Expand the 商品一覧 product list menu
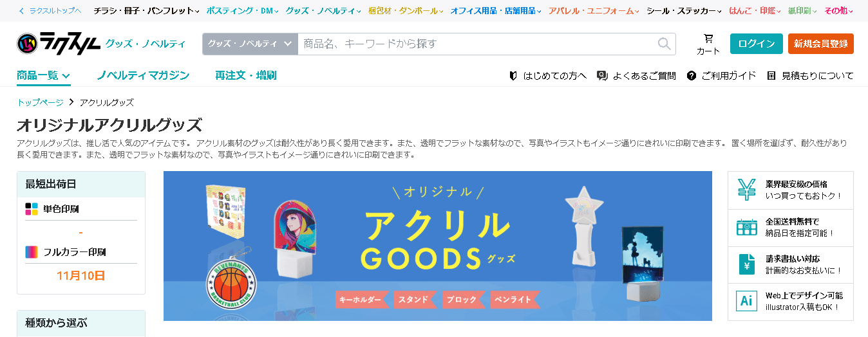Viewport: 868px width, 337px height. (x=43, y=76)
